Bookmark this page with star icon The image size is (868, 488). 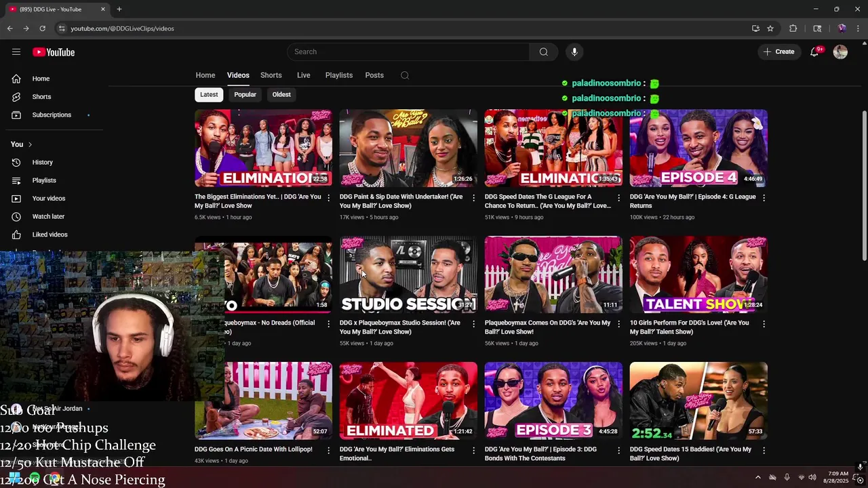coord(770,28)
